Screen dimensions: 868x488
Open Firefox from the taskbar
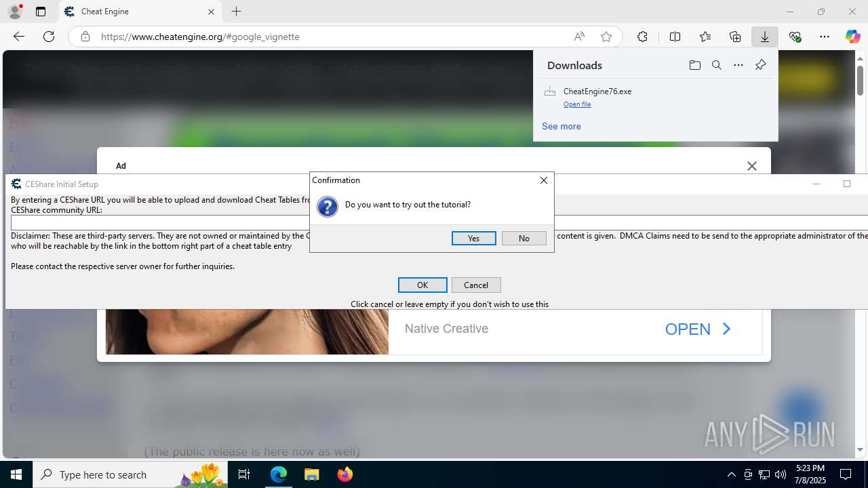(x=344, y=474)
